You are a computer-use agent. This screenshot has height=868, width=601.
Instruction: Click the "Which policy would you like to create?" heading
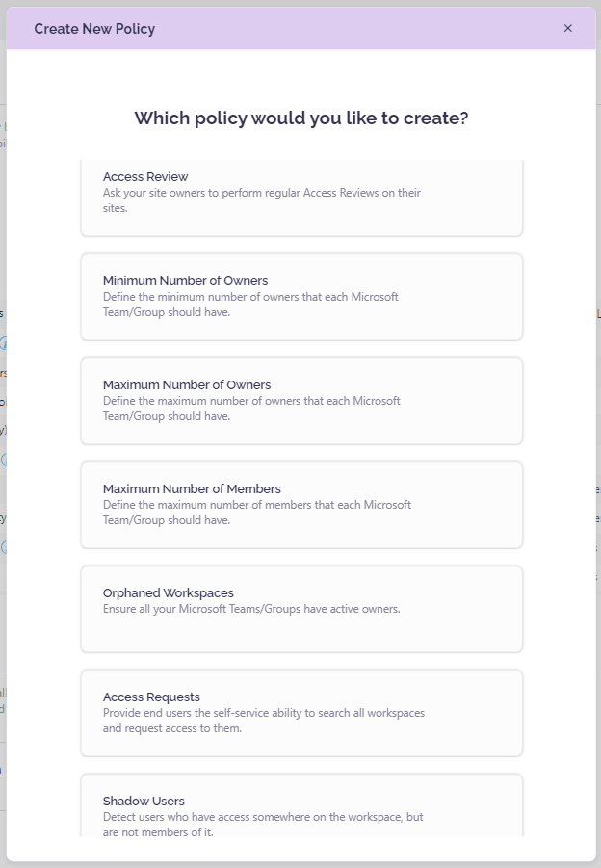(300, 118)
